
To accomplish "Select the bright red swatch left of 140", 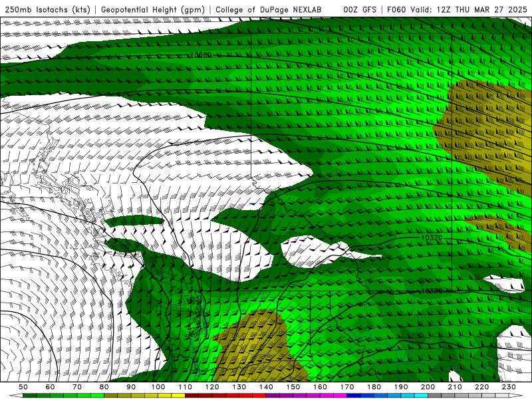I will click(259, 396).
